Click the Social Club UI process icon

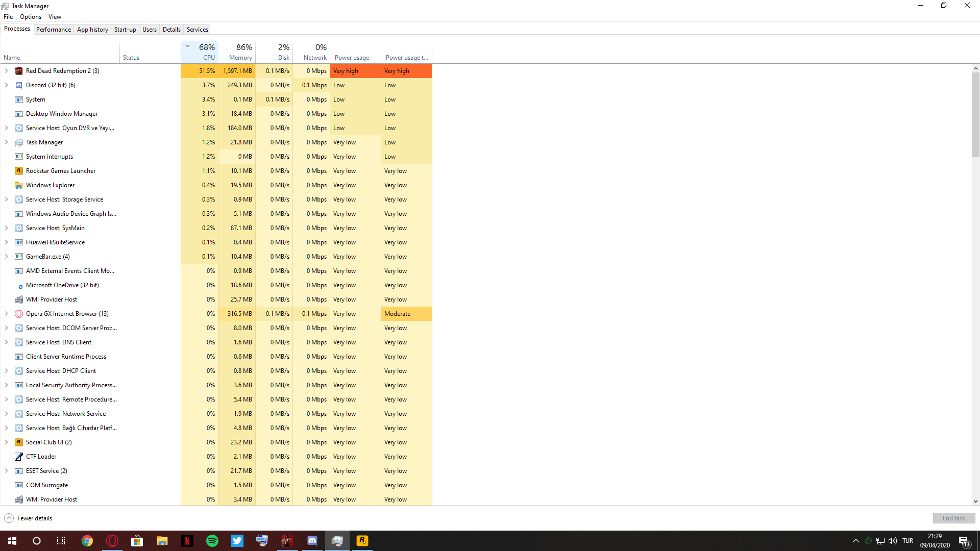[x=19, y=442]
